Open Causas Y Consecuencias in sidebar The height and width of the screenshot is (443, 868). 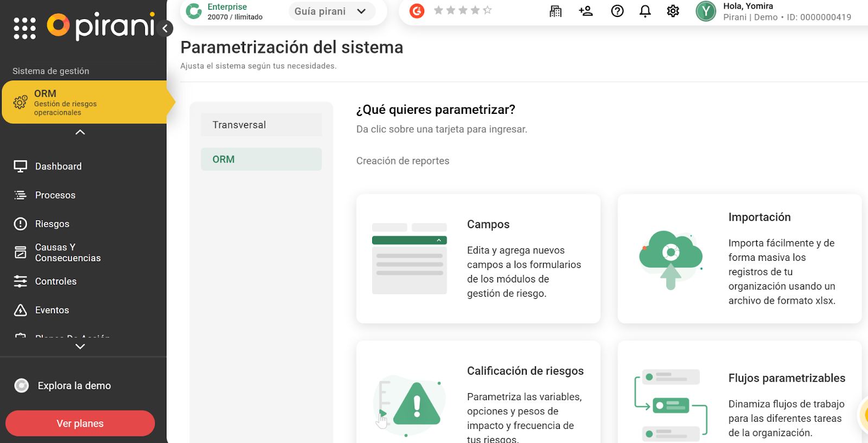coord(68,253)
